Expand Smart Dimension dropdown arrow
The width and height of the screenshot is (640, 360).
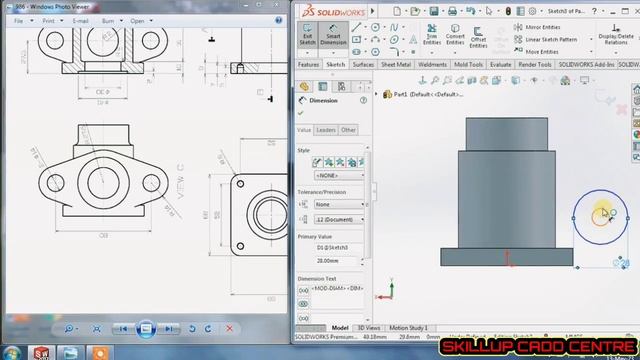click(333, 53)
